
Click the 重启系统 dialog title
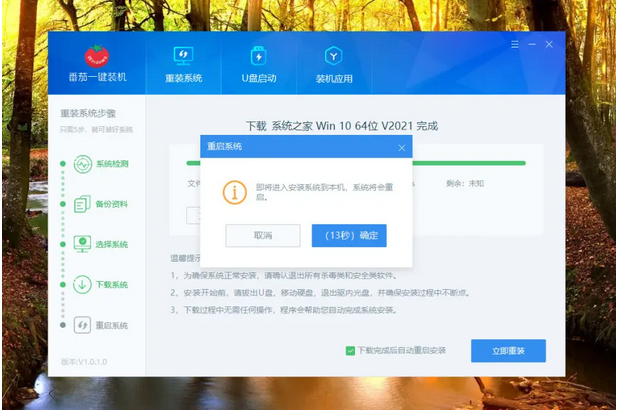point(225,147)
